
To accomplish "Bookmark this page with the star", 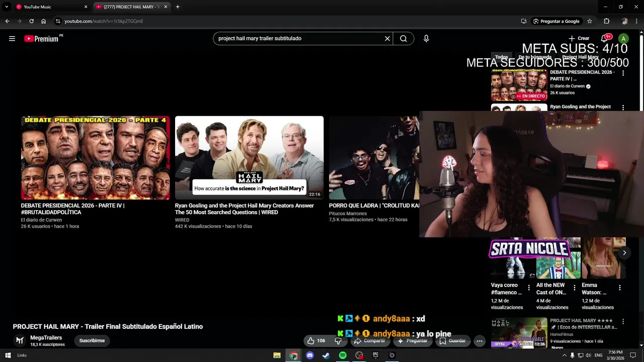I will coord(590,21).
